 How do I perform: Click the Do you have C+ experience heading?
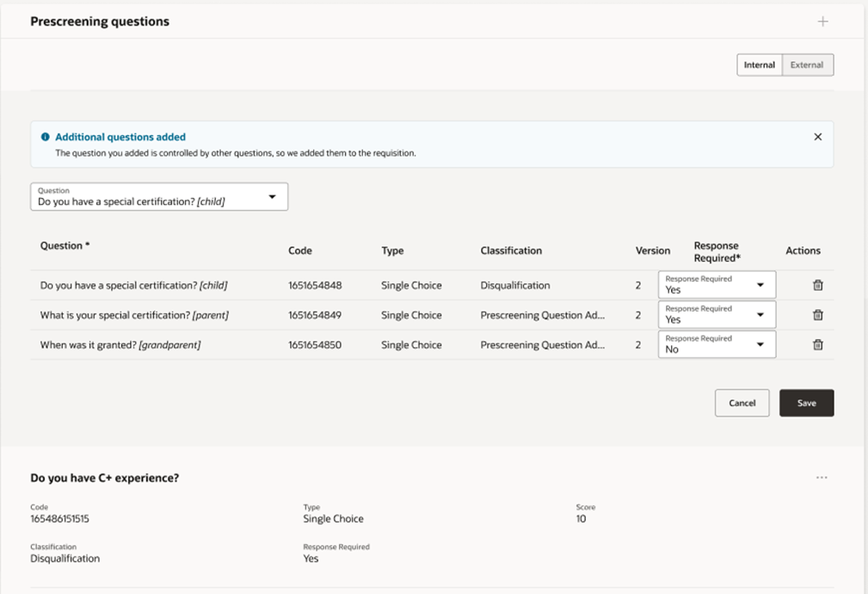tap(105, 478)
